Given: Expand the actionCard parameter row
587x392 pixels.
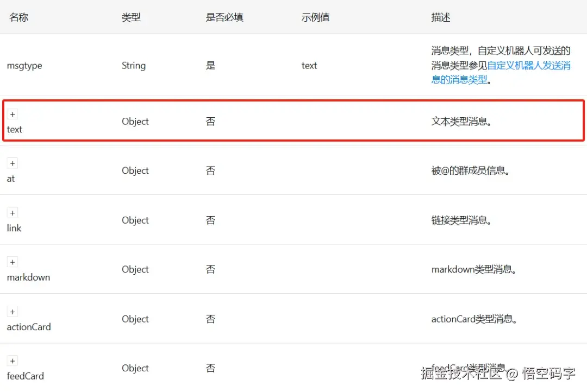Looking at the screenshot, I should [x=13, y=312].
